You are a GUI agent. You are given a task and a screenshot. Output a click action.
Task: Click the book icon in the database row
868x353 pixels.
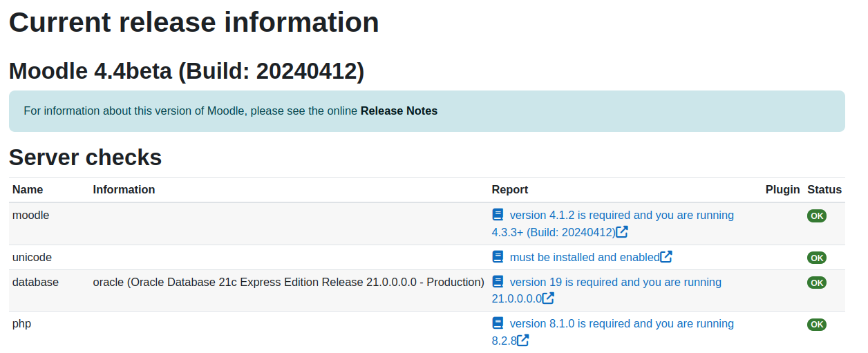pyautogui.click(x=498, y=282)
